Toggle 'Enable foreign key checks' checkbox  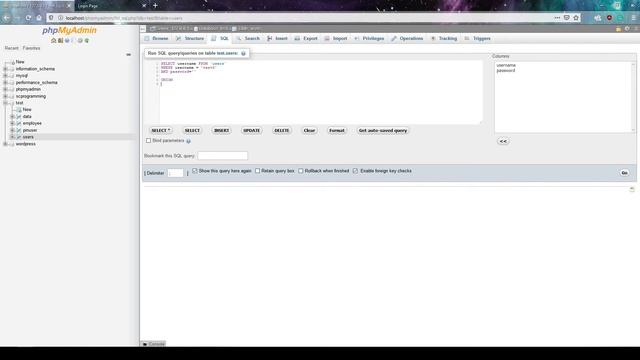coord(356,171)
